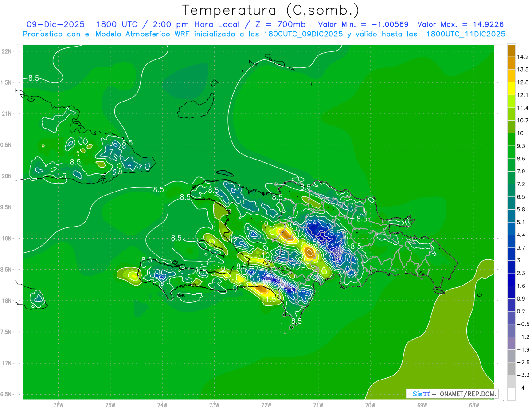Click the "Temperatura (C,somb.)" chart title

pos(270,10)
